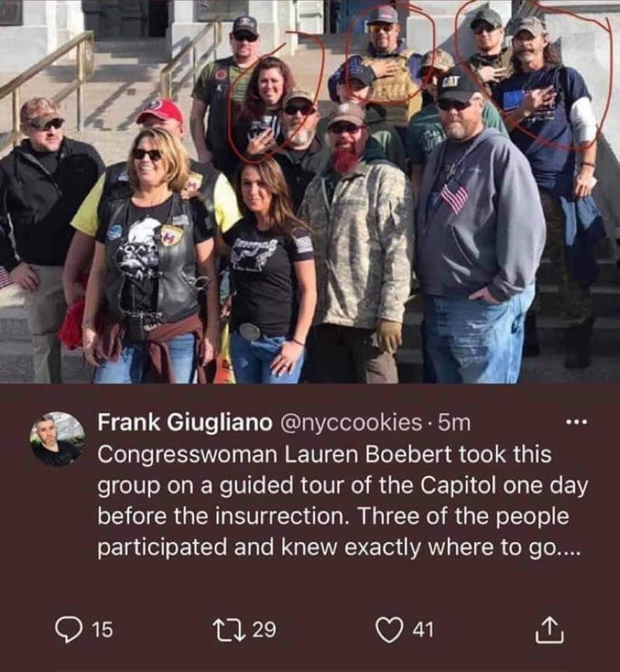
Task: Tap the red cap in the photo
Action: pos(160,110)
